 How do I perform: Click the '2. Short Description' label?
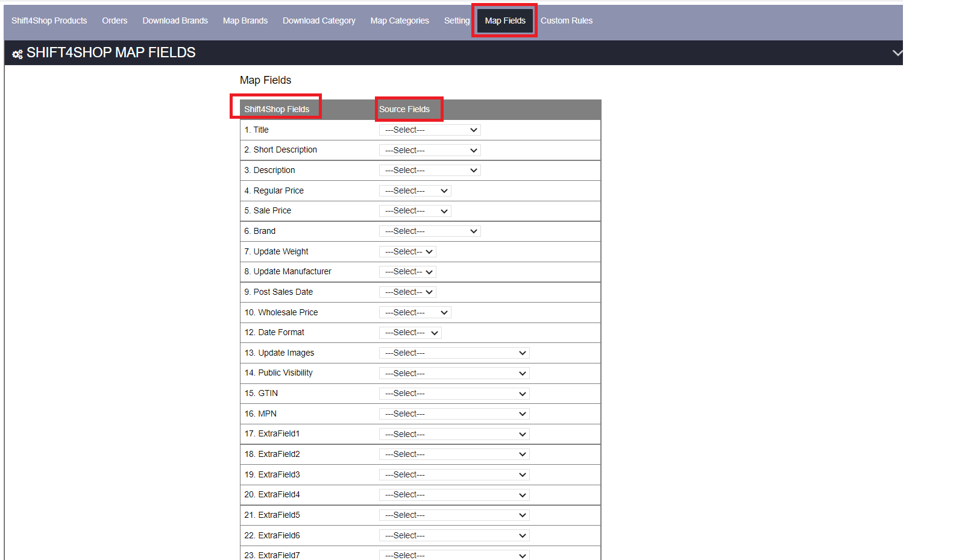[281, 149]
